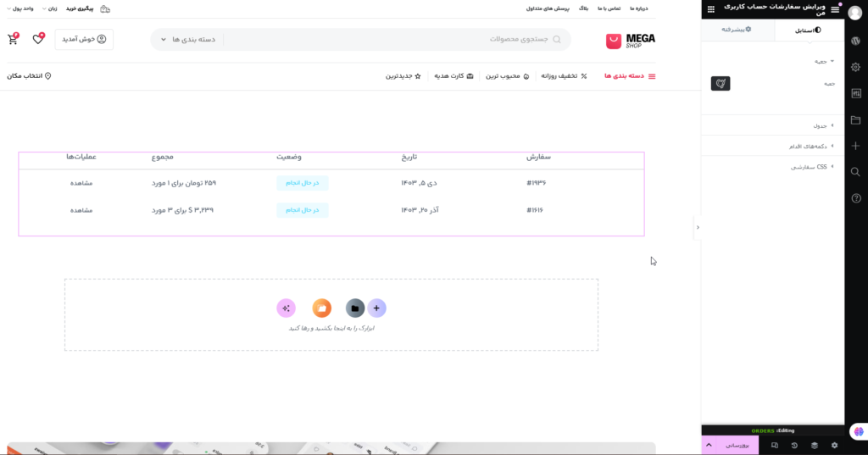Click the add-new-section plus button
The image size is (868, 455).
376,308
